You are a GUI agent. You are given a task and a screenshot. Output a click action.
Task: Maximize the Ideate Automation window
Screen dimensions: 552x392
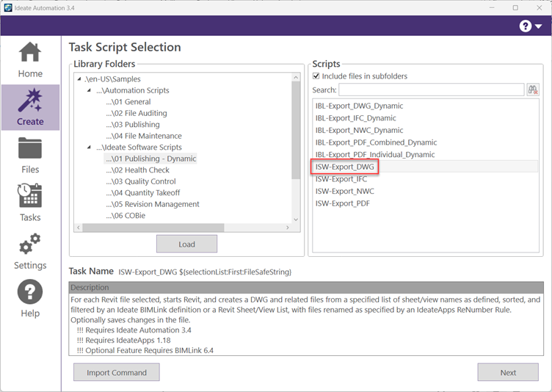click(x=515, y=8)
